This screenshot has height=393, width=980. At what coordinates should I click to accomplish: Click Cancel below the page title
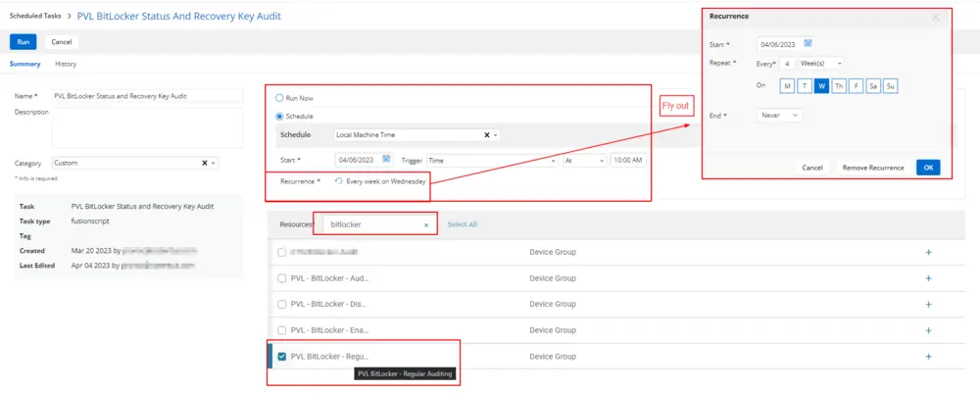[61, 42]
